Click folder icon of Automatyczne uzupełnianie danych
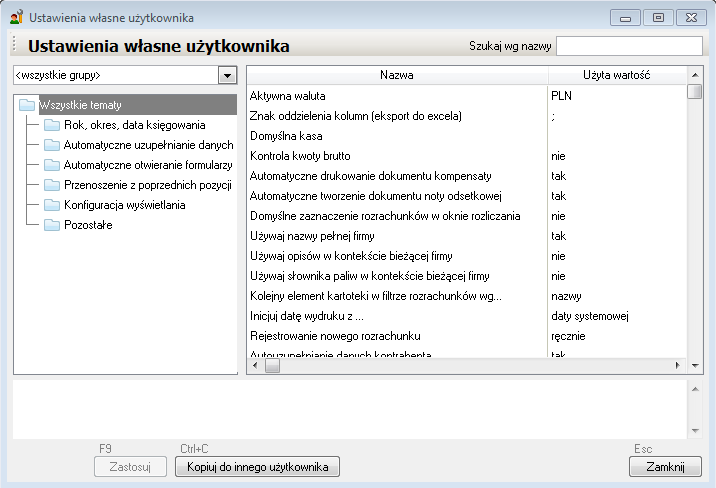 (52, 145)
